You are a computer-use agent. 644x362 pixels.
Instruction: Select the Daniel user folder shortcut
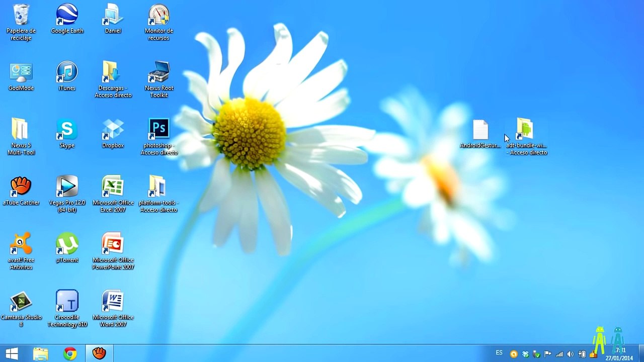pyautogui.click(x=113, y=19)
